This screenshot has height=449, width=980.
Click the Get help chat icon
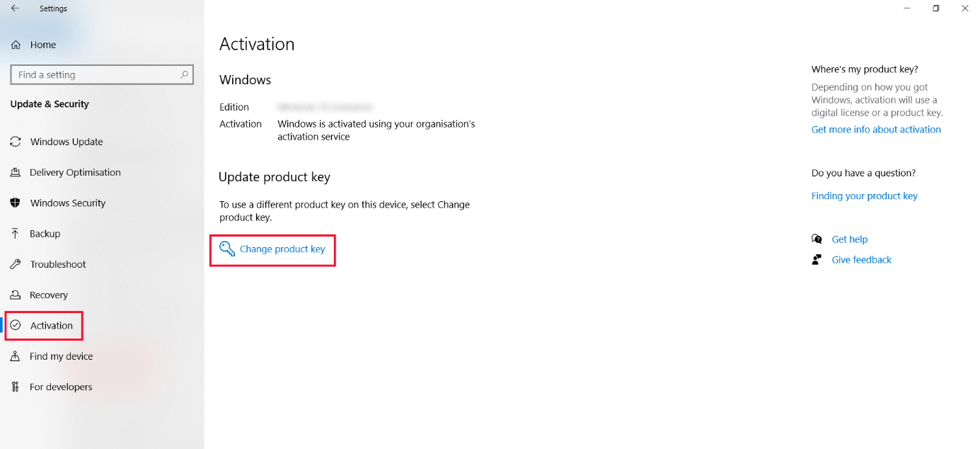(x=817, y=239)
